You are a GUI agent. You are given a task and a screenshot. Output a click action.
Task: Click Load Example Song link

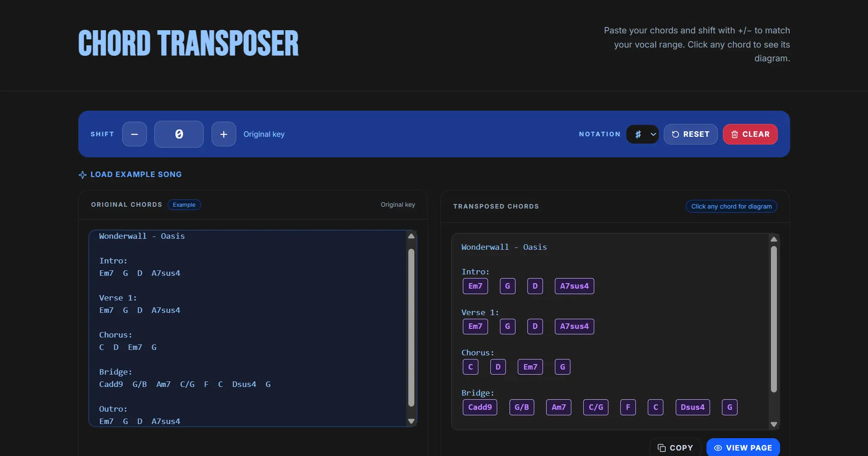point(130,175)
